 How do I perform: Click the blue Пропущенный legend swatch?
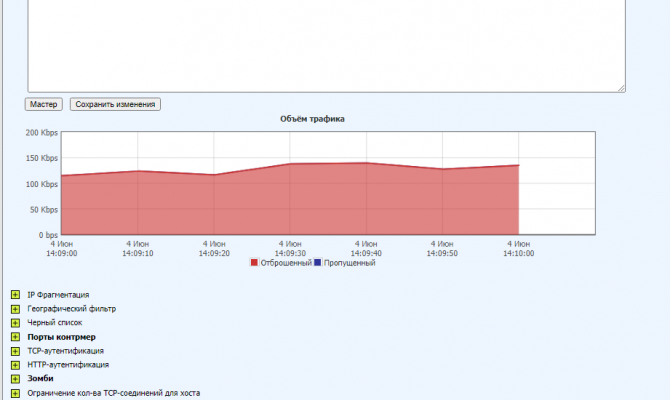[317, 262]
